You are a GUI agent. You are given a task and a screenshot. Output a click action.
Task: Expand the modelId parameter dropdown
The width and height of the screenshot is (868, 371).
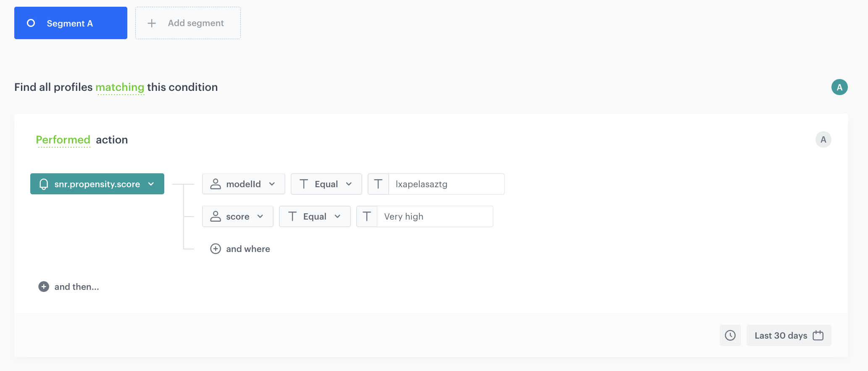click(x=243, y=184)
